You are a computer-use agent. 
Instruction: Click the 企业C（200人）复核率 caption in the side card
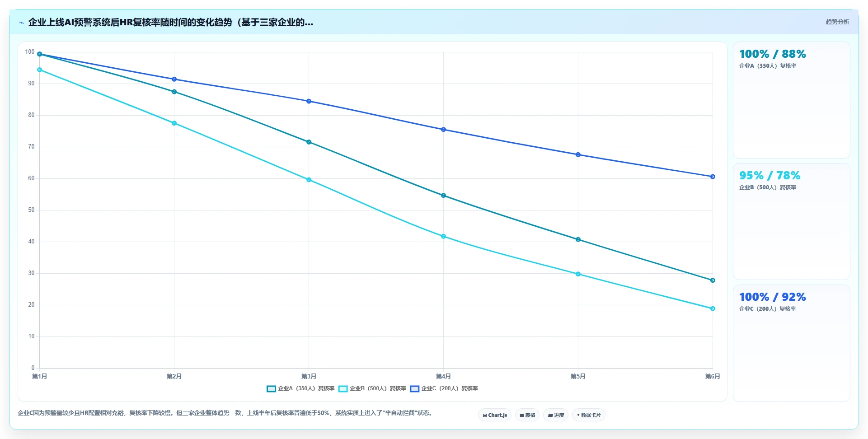(768, 309)
